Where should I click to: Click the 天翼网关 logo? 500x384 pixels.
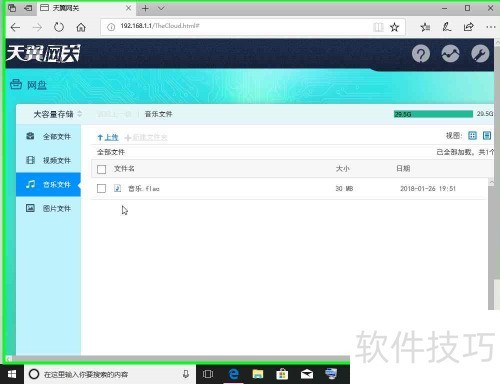43,53
